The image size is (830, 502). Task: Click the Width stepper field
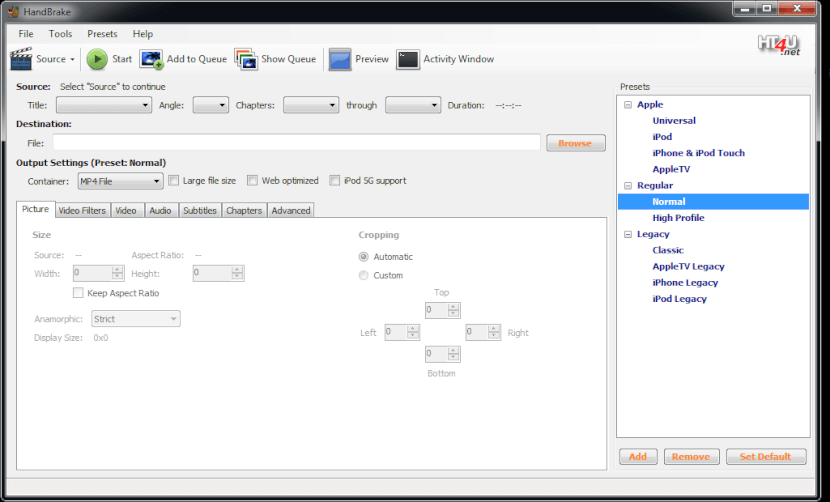pos(99,273)
